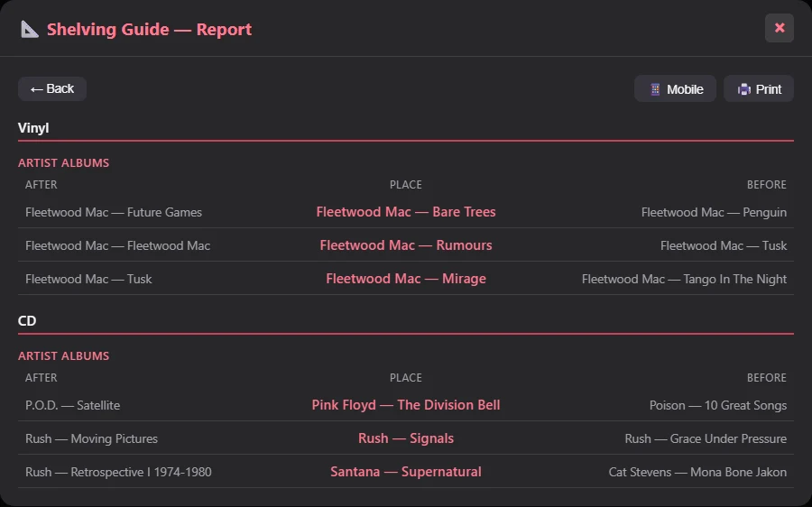Select the CD section heading

tap(27, 321)
